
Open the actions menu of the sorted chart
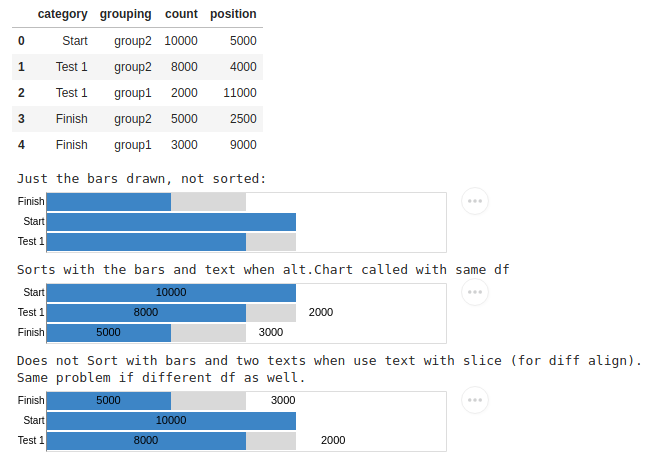click(x=475, y=292)
